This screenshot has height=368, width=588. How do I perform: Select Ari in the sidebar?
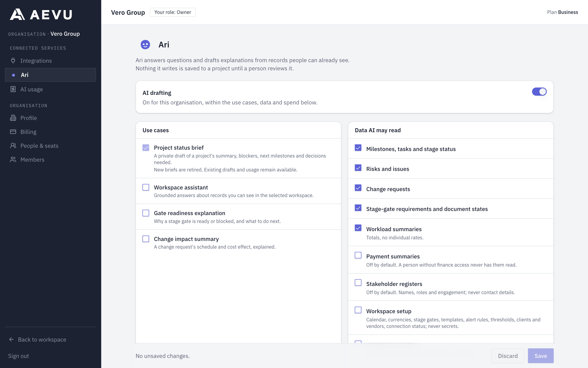click(x=50, y=75)
